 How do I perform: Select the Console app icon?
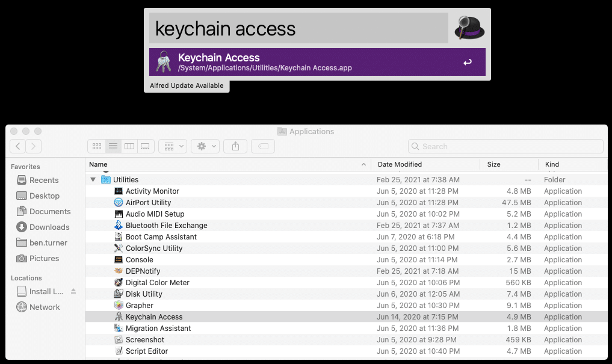point(119,259)
